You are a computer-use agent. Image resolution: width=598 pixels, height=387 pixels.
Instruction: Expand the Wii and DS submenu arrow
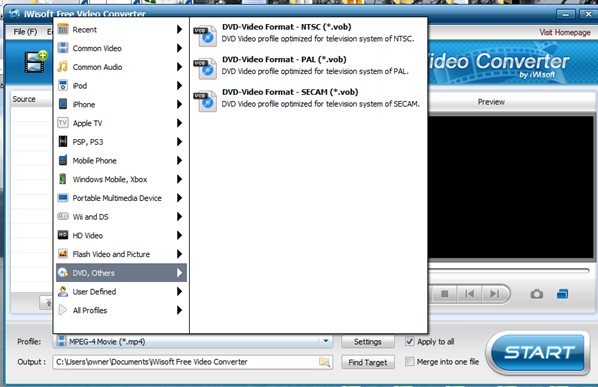[179, 216]
